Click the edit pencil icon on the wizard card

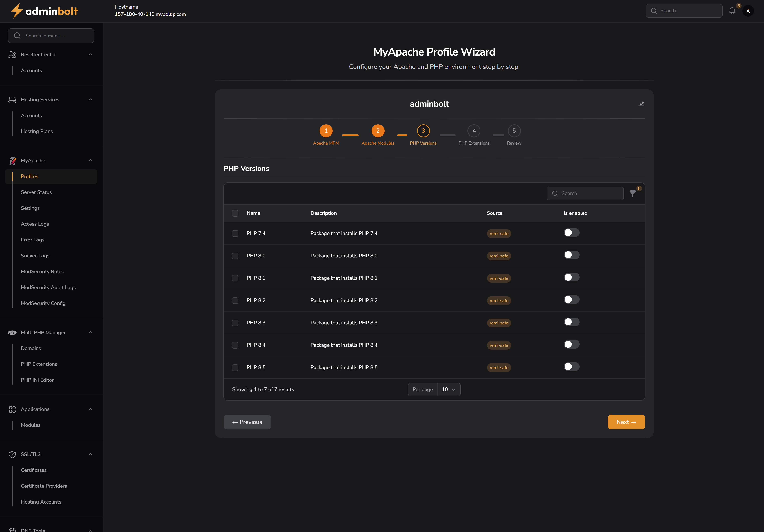click(641, 103)
